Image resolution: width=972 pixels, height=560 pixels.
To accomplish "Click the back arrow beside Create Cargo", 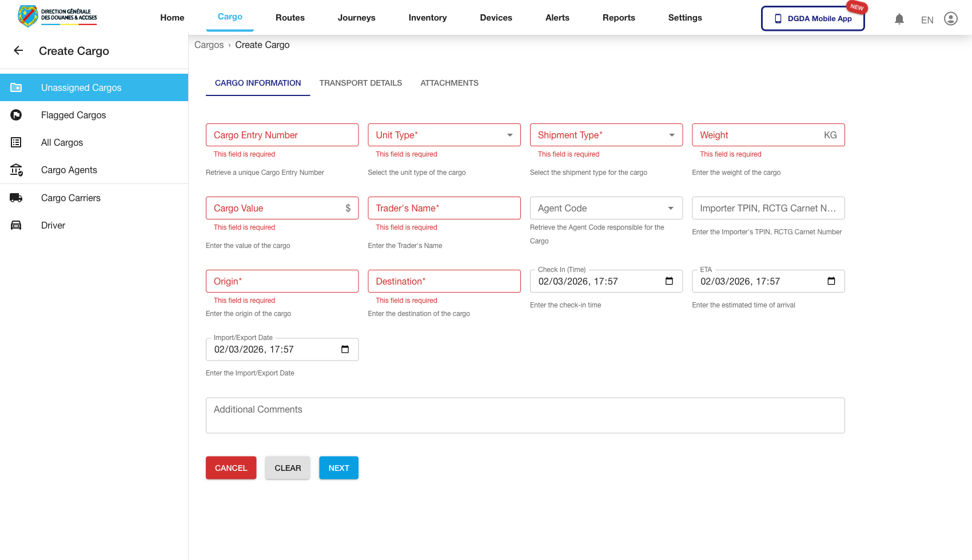I will [x=18, y=51].
